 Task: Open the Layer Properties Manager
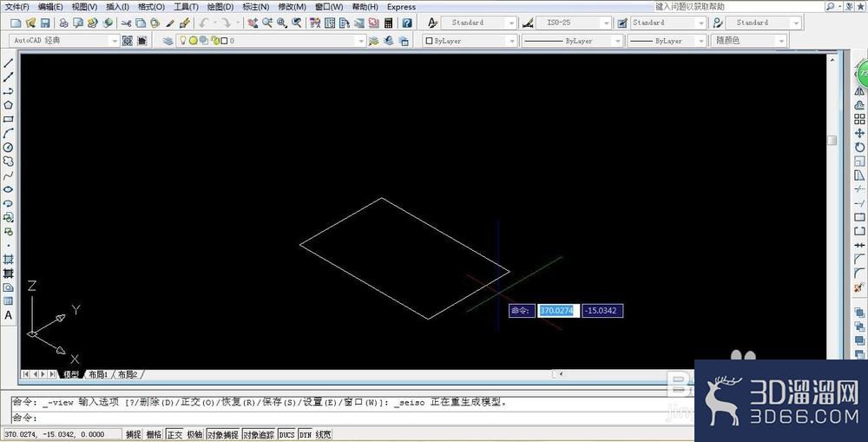tap(168, 41)
